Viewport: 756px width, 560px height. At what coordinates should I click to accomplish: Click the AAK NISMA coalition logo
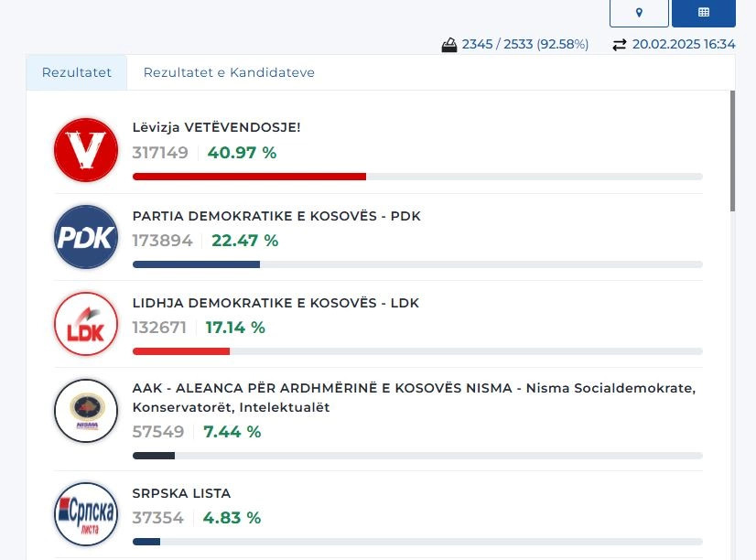click(x=86, y=411)
